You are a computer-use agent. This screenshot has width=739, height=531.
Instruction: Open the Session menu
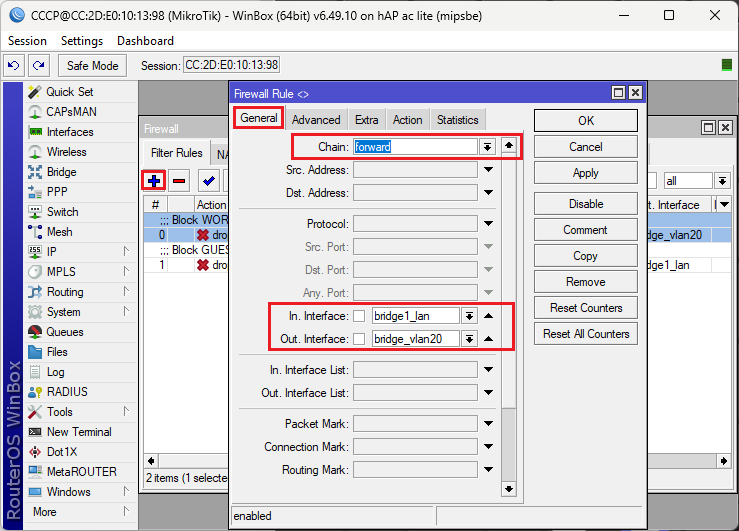[x=27, y=41]
